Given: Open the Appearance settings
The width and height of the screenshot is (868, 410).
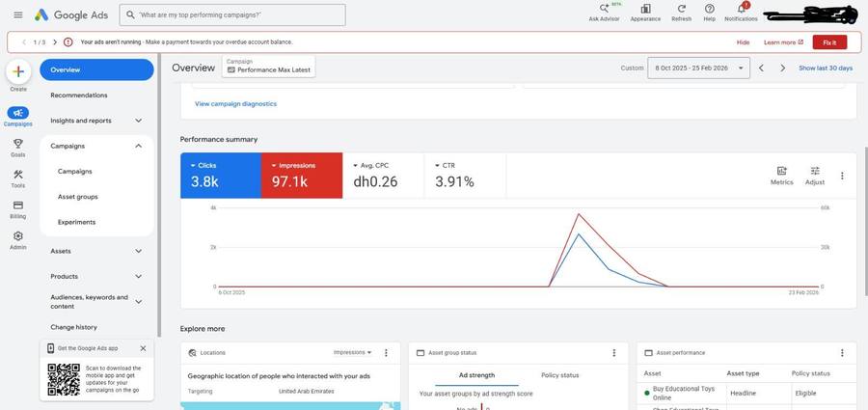Looking at the screenshot, I should [645, 13].
